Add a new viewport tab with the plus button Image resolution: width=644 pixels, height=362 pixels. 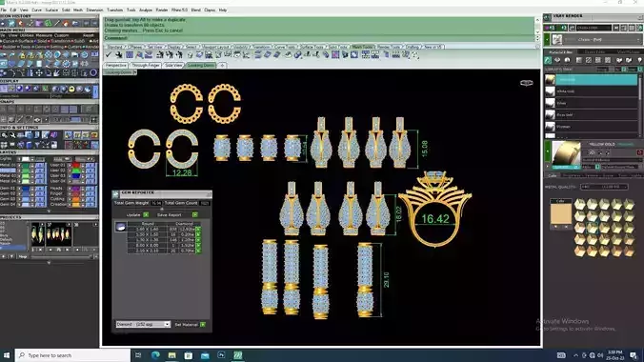pos(222,66)
